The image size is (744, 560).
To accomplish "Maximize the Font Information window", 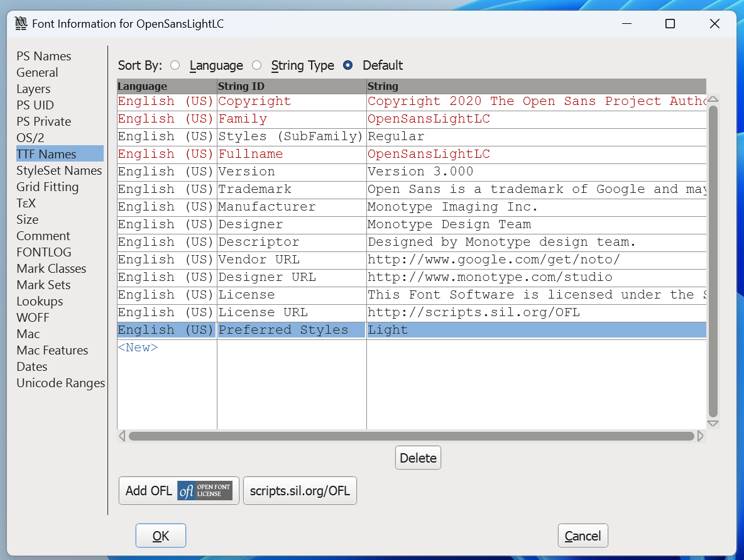I will [x=670, y=24].
